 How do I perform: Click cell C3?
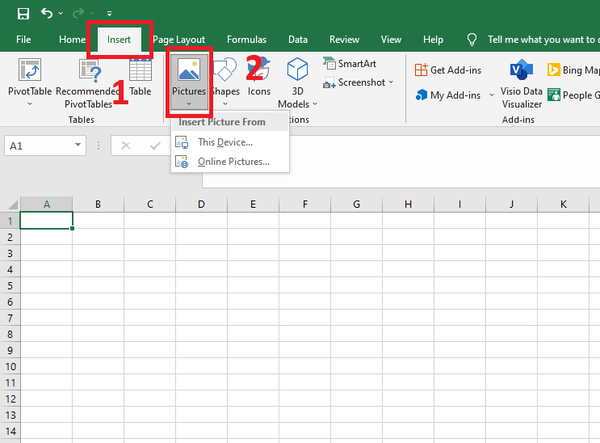[150, 253]
